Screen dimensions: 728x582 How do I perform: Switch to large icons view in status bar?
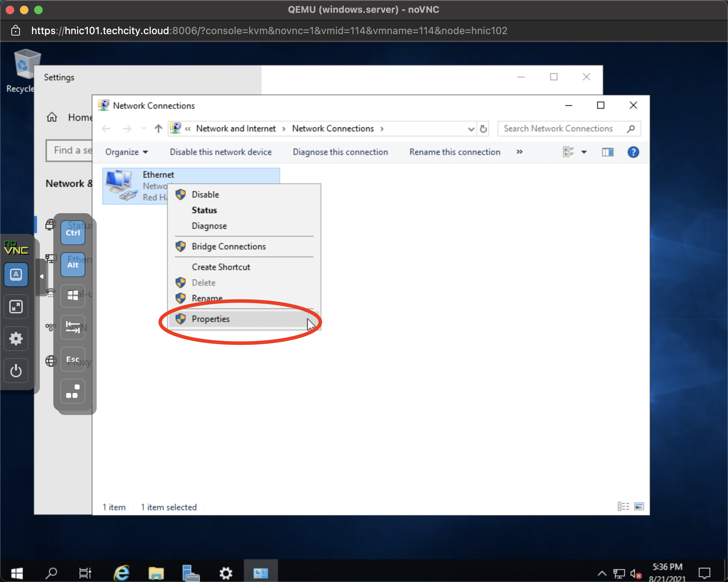[639, 506]
